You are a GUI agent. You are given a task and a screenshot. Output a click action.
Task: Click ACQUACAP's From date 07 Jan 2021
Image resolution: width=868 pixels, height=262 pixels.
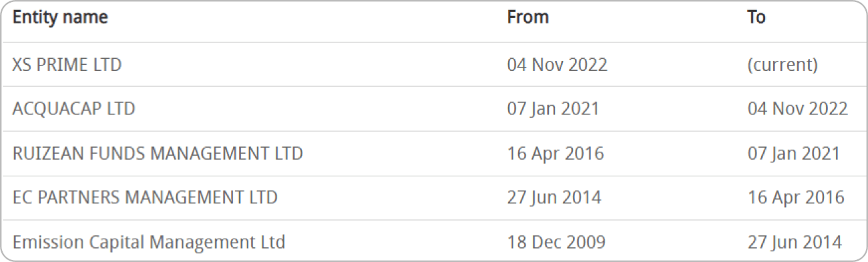pyautogui.click(x=553, y=109)
